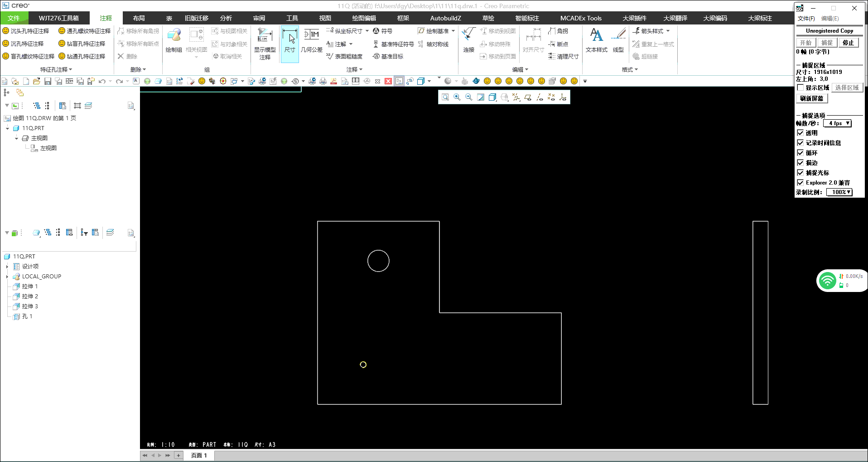Toggle the 循环 checkbox
This screenshot has height=462, width=868.
800,153
